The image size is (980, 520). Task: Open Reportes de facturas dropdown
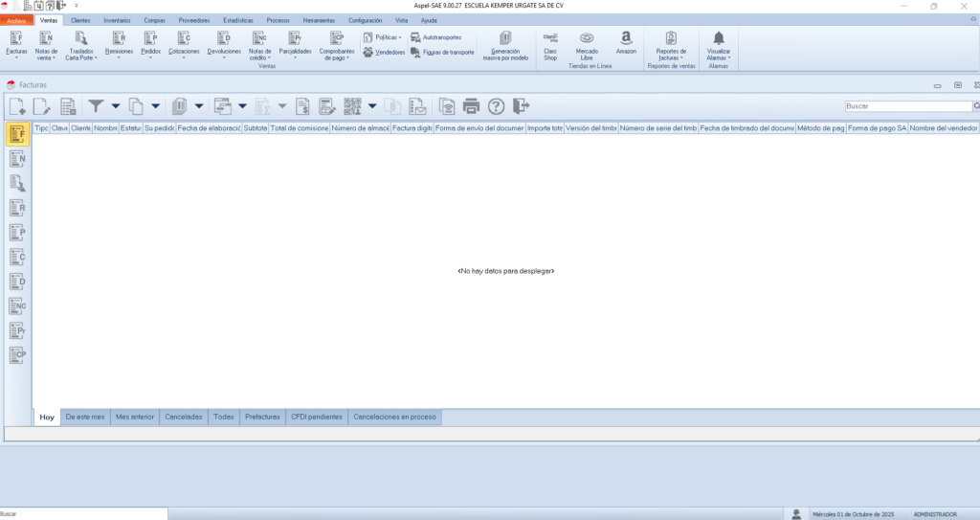671,46
